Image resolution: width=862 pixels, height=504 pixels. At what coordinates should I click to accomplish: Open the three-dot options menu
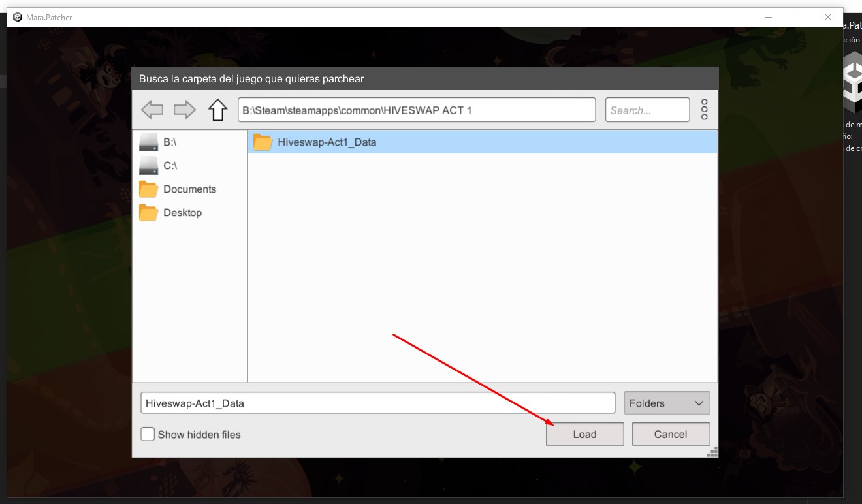704,110
